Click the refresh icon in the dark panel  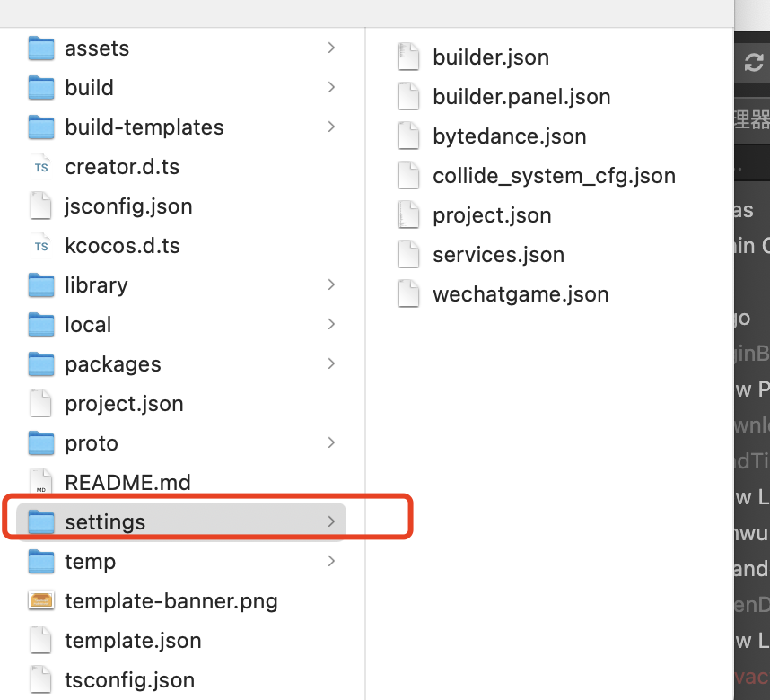pyautogui.click(x=754, y=62)
